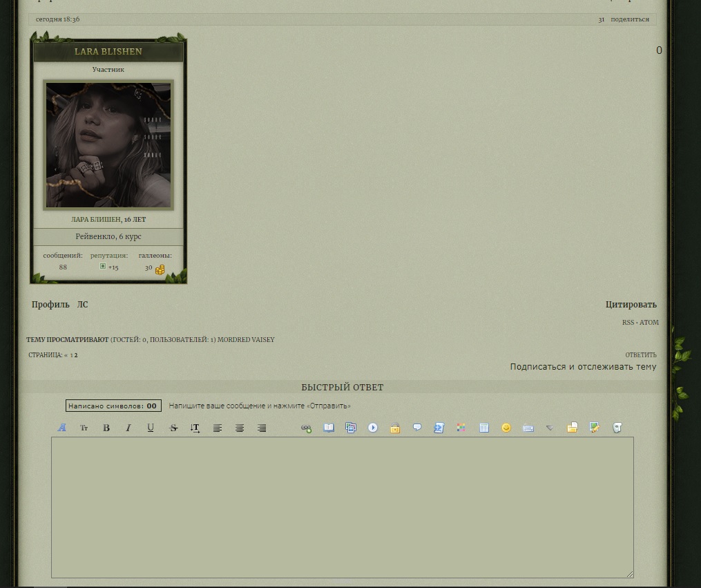Viewport: 701px width, 588px height.
Task: Click the message count 88
Action: (x=63, y=267)
